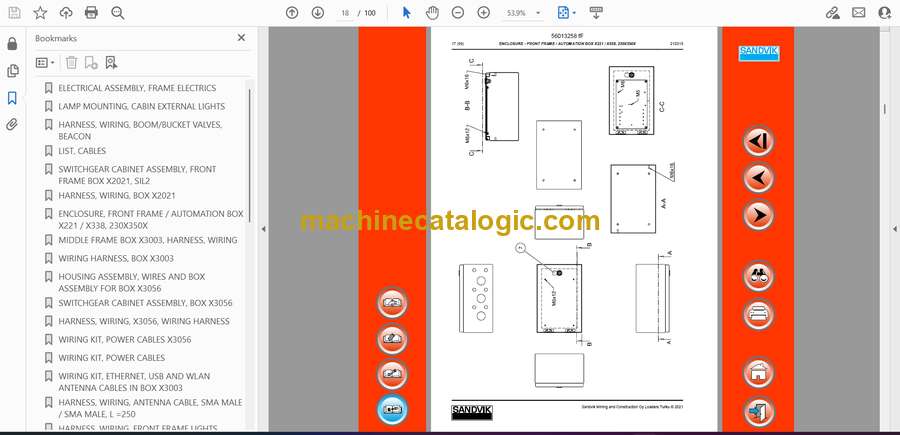Select the arrow selection tool
This screenshot has width=900, height=435.
pos(406,13)
